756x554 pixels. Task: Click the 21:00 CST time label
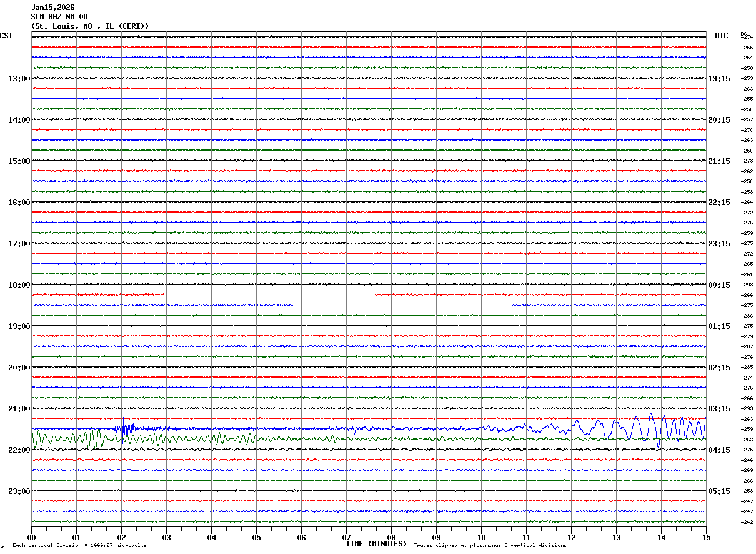pos(19,409)
